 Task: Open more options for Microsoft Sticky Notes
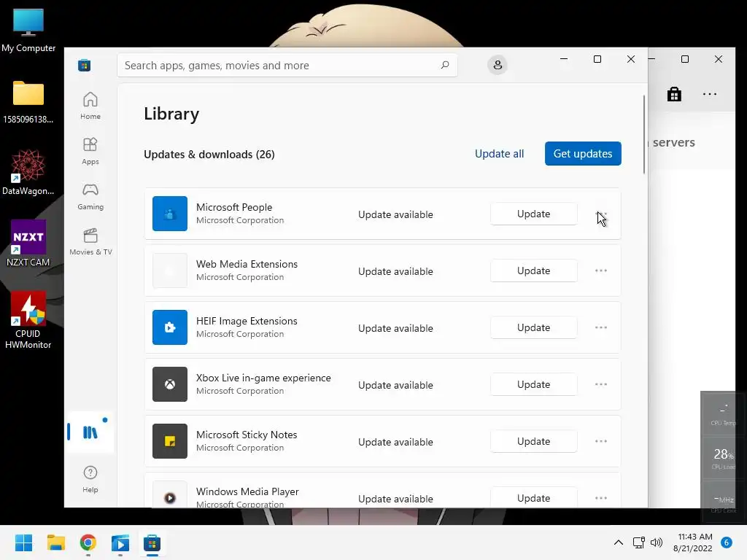(x=601, y=441)
